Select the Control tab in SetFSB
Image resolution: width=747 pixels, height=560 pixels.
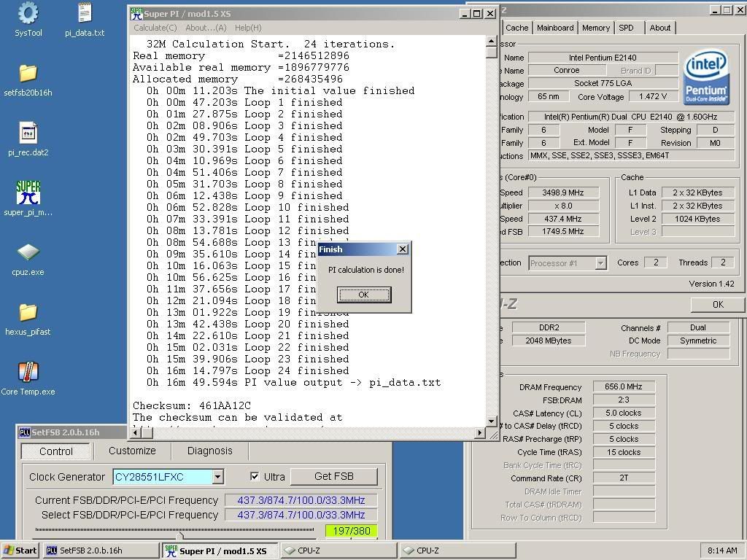tap(55, 451)
